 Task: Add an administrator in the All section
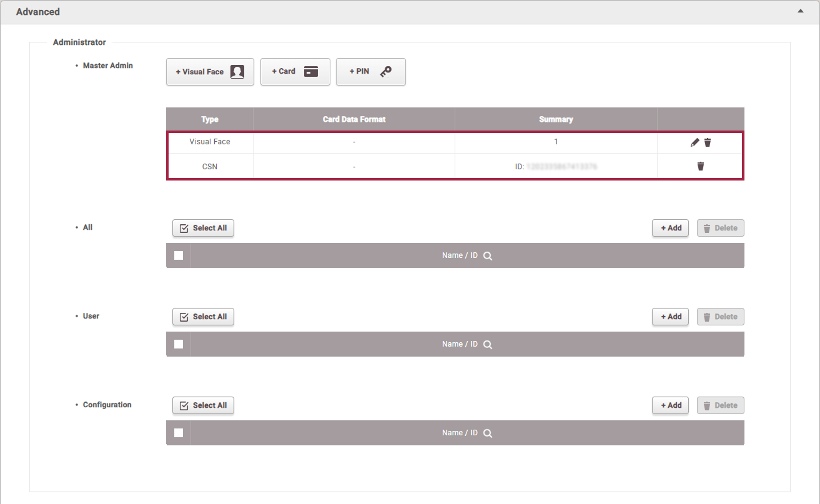click(671, 228)
